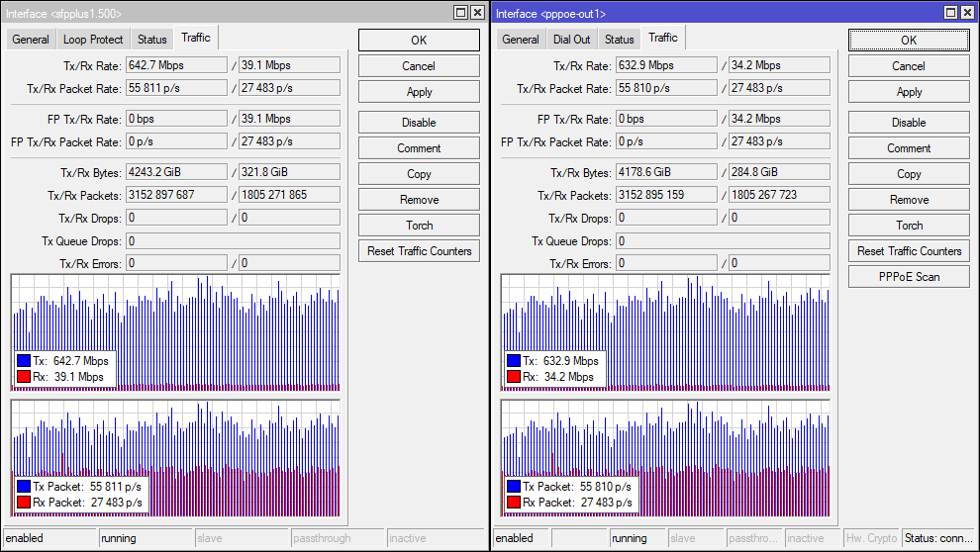Click Rx Bytes field 321.8 GiB

(x=289, y=172)
